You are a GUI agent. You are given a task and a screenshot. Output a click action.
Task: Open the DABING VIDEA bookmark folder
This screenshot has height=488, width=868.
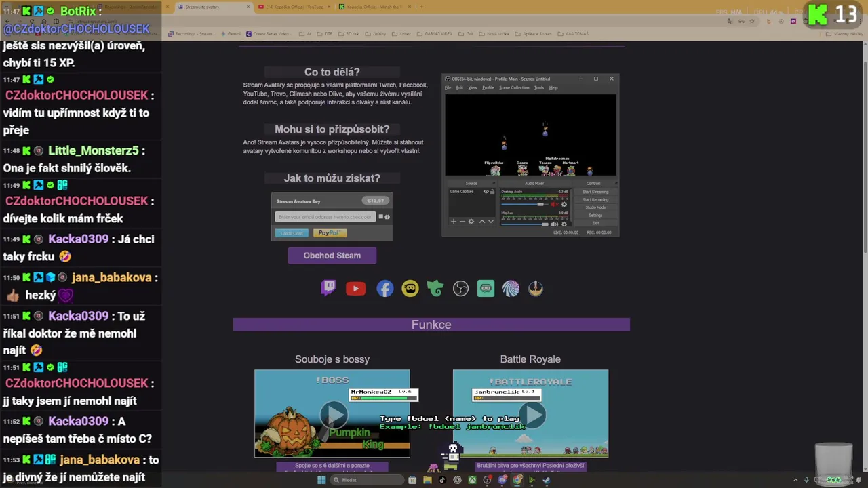[435, 34]
